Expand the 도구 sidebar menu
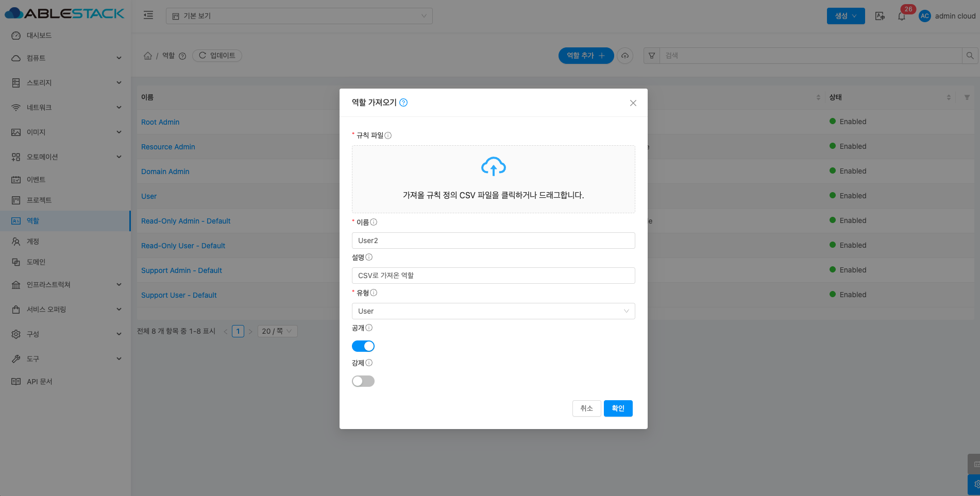The image size is (980, 496). [65, 359]
